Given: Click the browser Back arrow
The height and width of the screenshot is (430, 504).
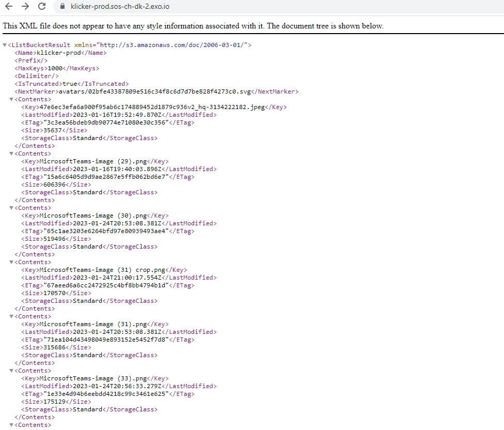Looking at the screenshot, I should click(9, 7).
